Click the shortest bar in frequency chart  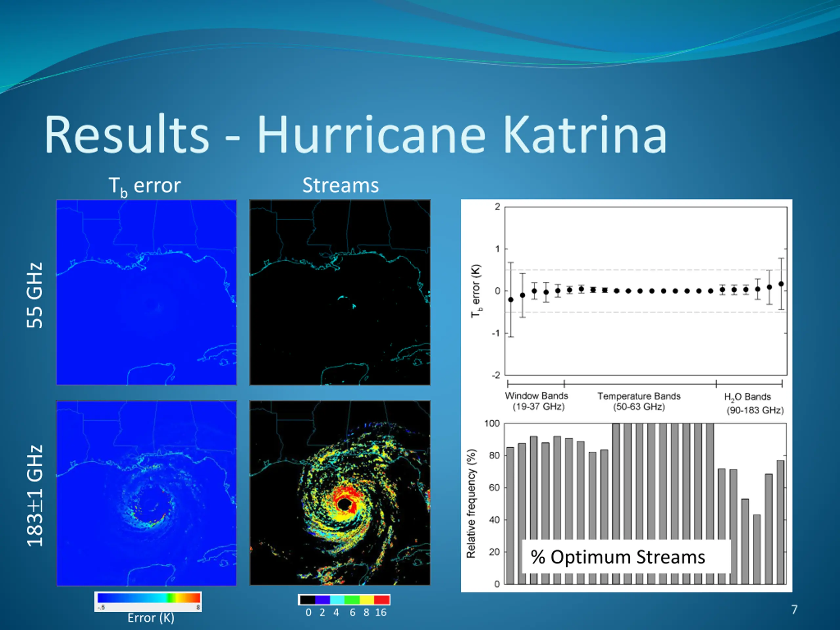pos(757,549)
